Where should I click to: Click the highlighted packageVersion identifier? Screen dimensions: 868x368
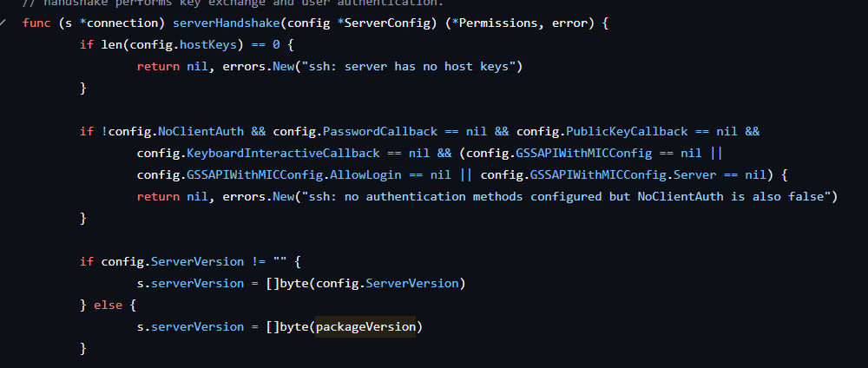coord(365,326)
